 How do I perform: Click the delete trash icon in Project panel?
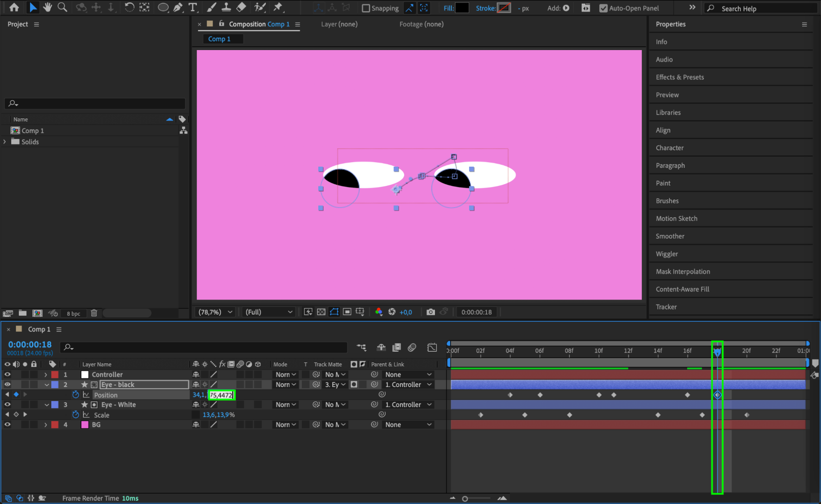[94, 313]
